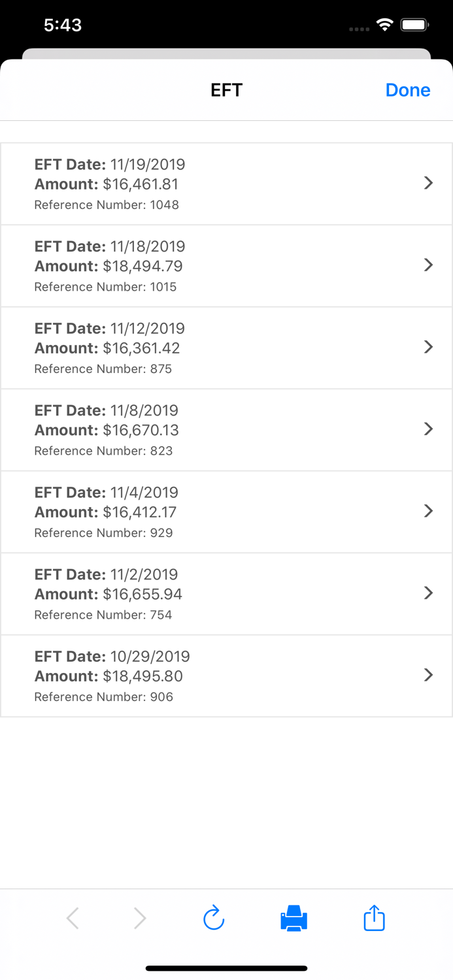Tap the Wi-Fi status icon
Screen dimensions: 453x980
[385, 25]
